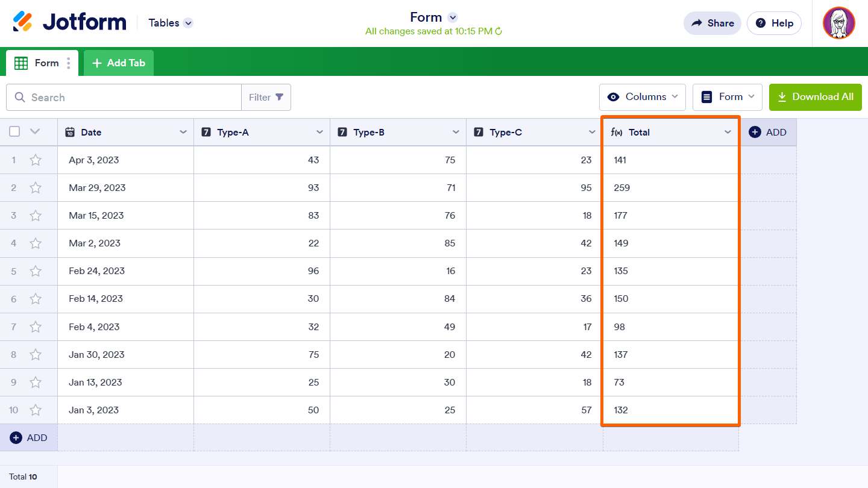Toggle star on Mar 15, 2023 row
This screenshot has width=868, height=488.
[36, 216]
